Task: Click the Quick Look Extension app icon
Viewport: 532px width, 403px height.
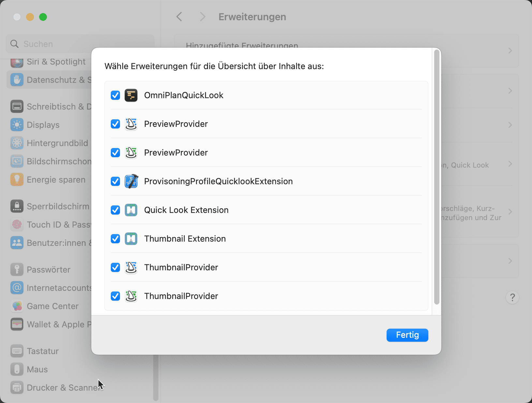Action: tap(131, 210)
